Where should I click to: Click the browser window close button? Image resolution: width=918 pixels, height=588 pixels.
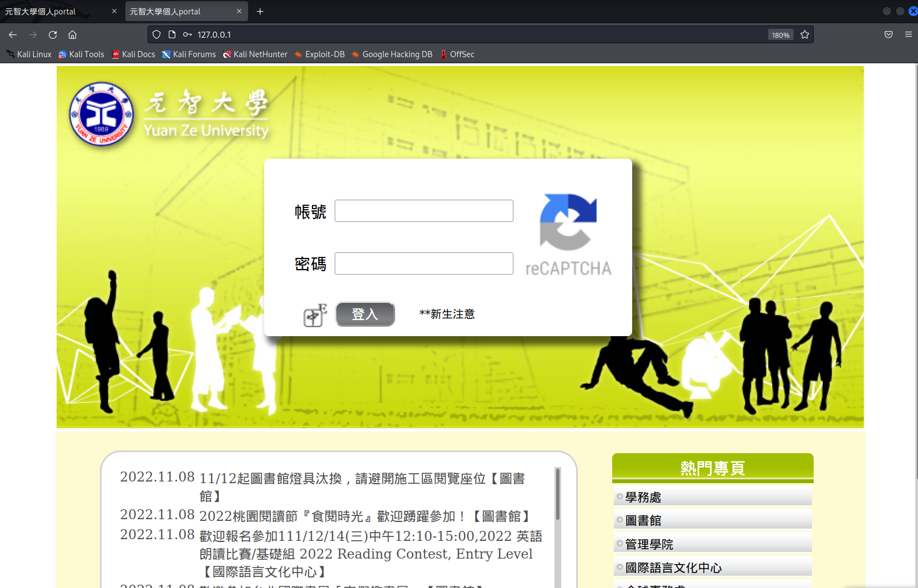point(913,11)
